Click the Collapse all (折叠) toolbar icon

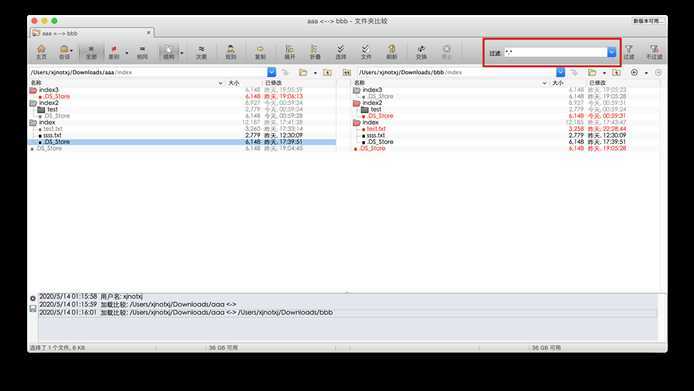315,52
